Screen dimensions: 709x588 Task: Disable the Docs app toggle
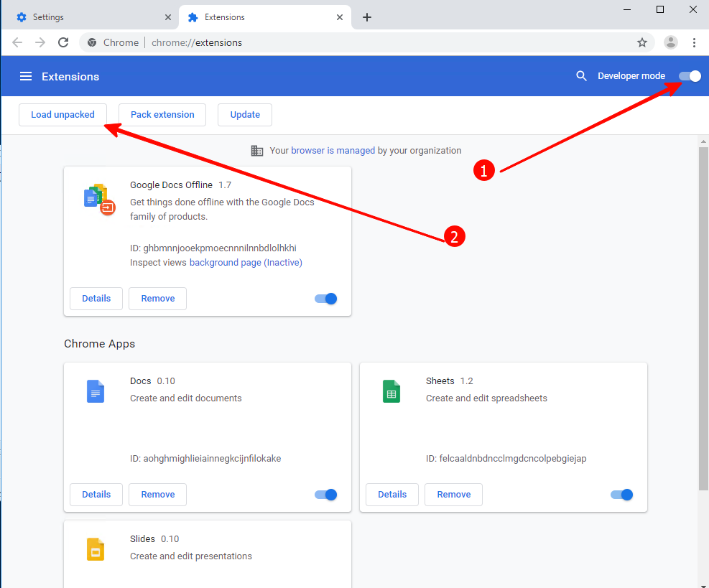click(325, 495)
